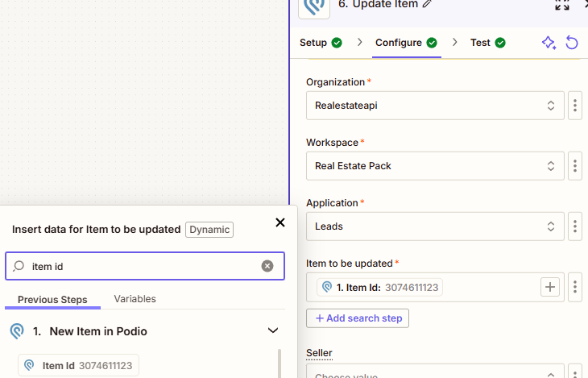588x378 pixels.
Task: Open the three-dot menu beside Item to be updated
Action: click(x=575, y=287)
